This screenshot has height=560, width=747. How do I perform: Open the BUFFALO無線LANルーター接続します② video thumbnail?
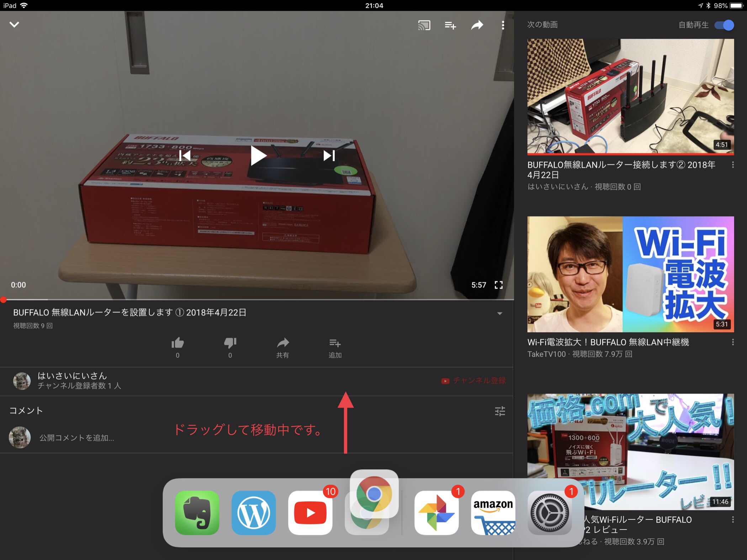click(x=630, y=97)
